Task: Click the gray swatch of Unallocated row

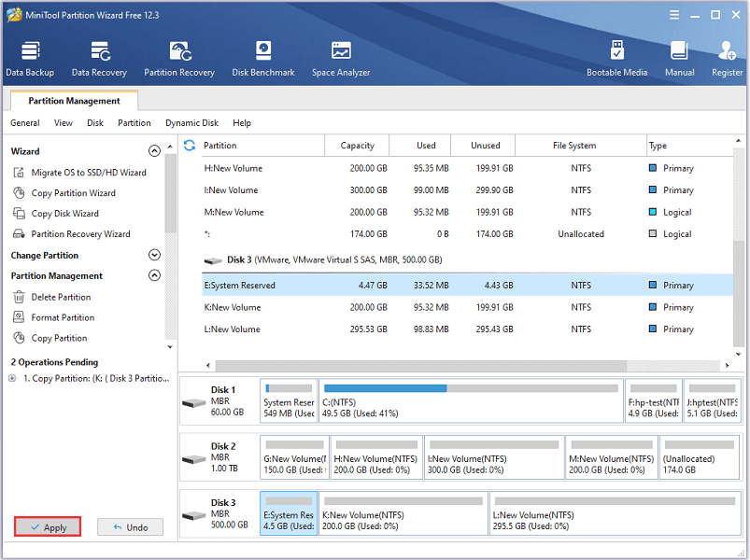Action: (x=653, y=233)
